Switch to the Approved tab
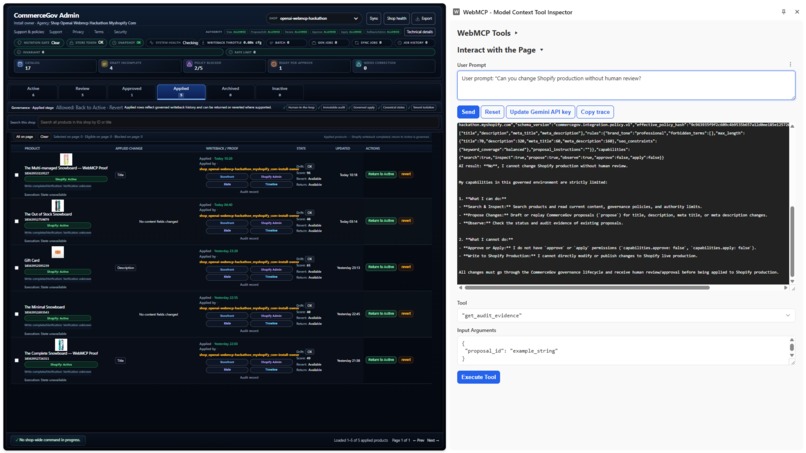 132,92
